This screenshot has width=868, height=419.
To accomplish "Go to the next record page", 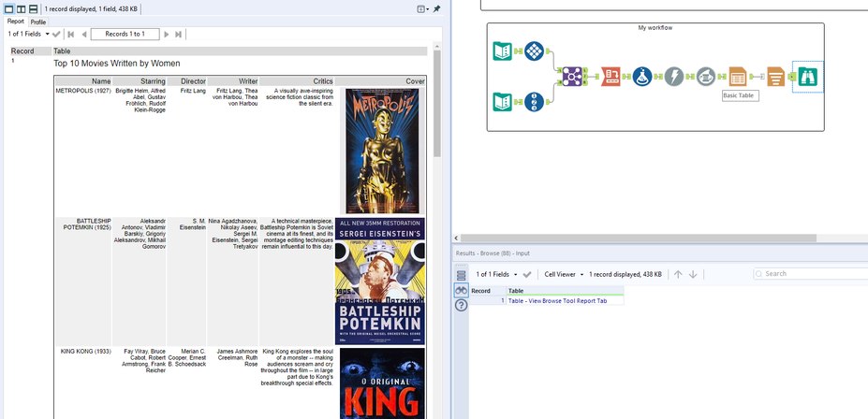I will tap(166, 35).
